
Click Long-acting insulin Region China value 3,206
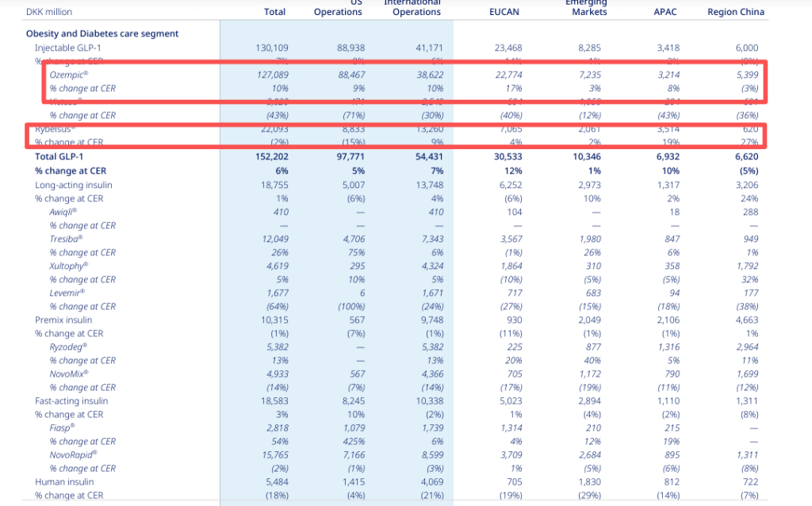click(747, 185)
